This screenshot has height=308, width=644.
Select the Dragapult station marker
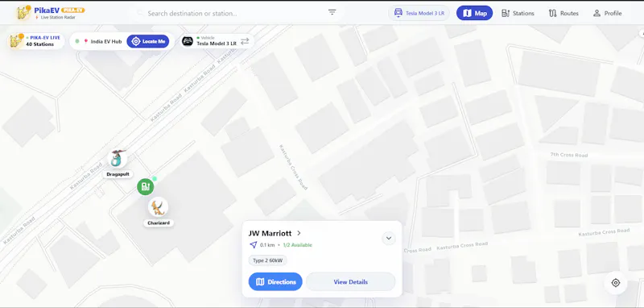pyautogui.click(x=118, y=159)
